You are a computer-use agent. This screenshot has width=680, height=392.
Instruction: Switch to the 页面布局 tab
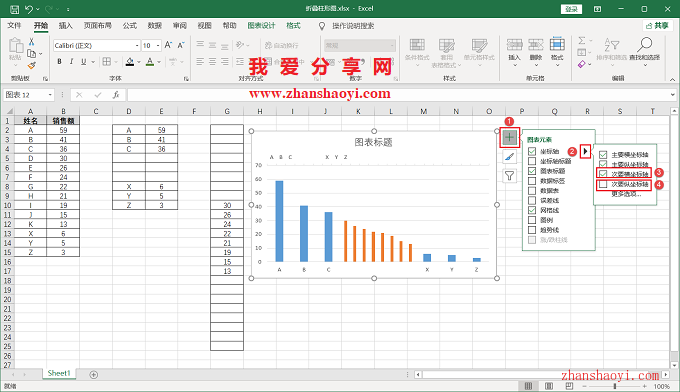[x=98, y=26]
